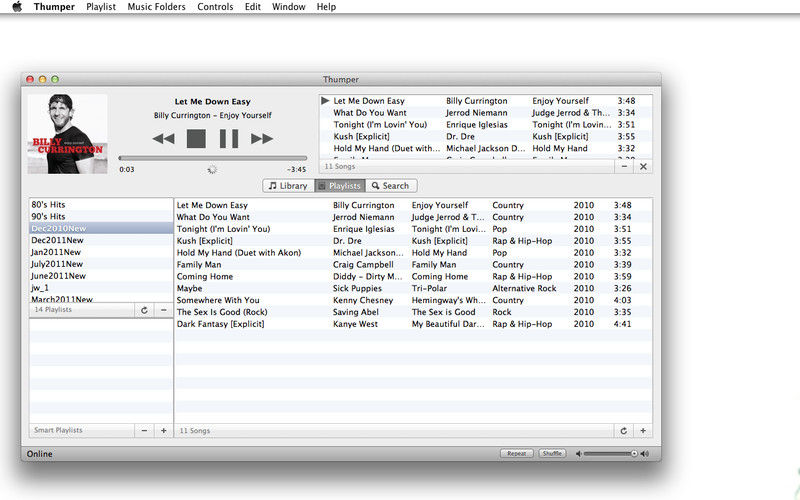Switch to the Search tab
Screen dimensions: 800x500
[391, 186]
